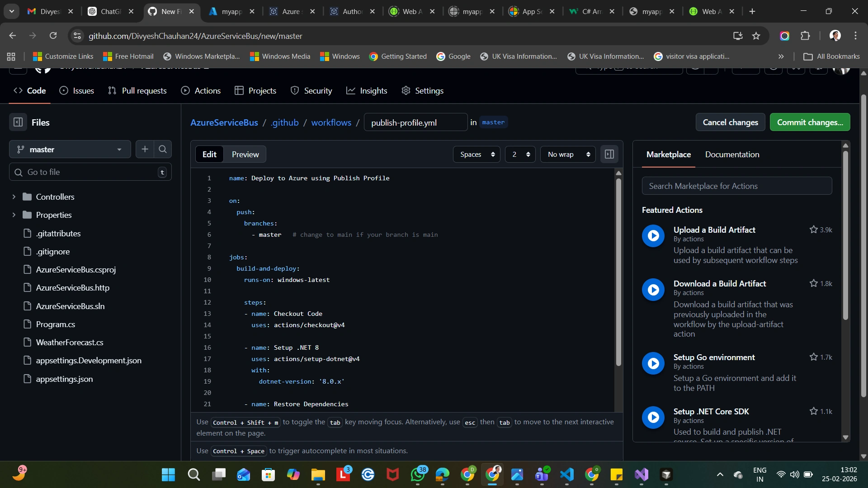
Task: Collapse the Files side panel icon
Action: [x=18, y=122]
